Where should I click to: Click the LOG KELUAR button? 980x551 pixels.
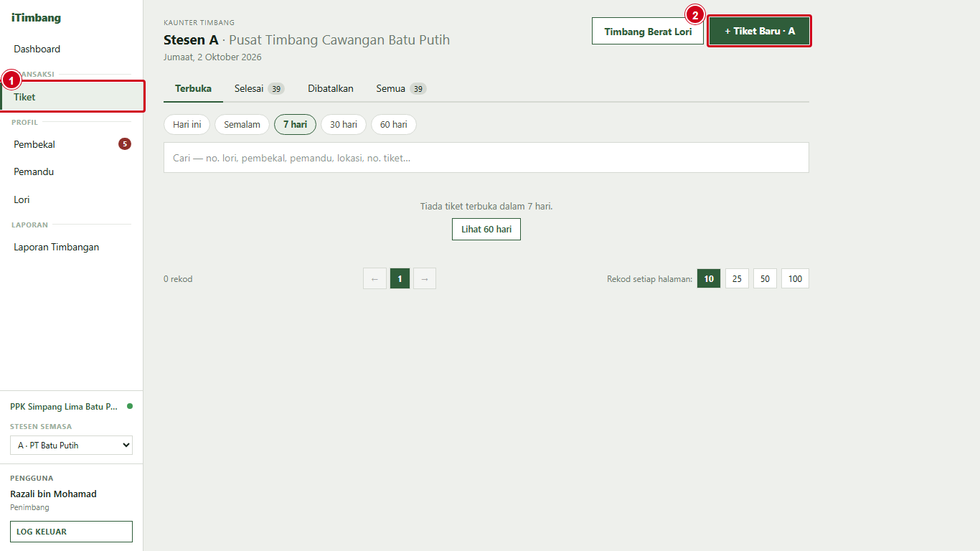(x=71, y=532)
